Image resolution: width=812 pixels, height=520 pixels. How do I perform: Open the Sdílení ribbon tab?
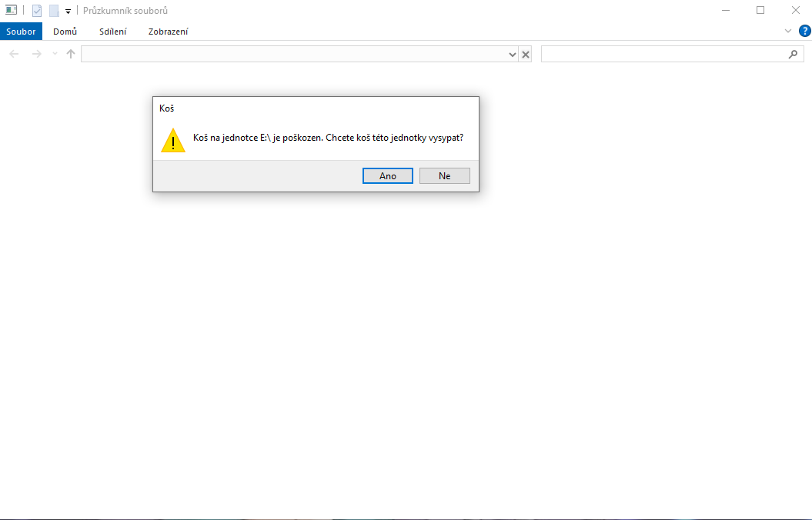coord(113,32)
